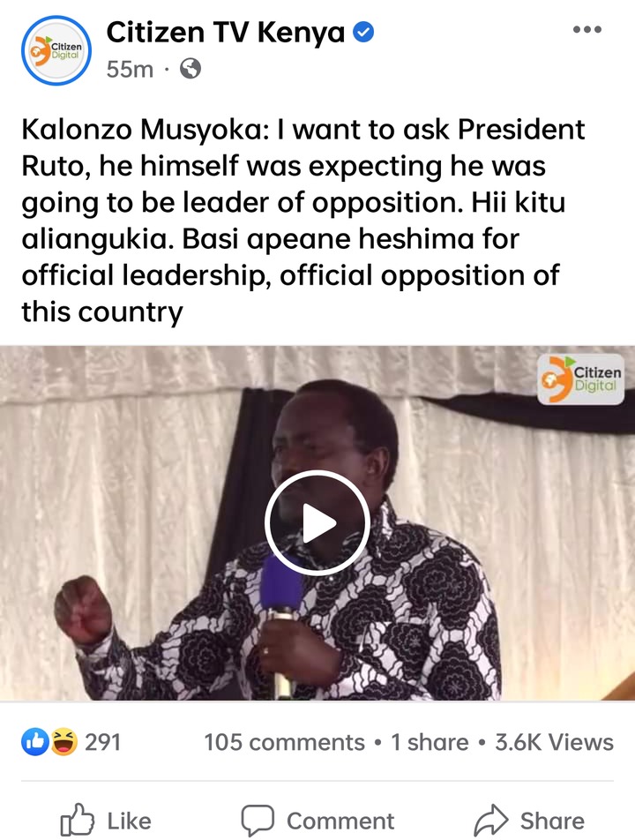The height and width of the screenshot is (840, 635).
Task: Open the Citizen TV Kenya page name
Action: pos(226,33)
